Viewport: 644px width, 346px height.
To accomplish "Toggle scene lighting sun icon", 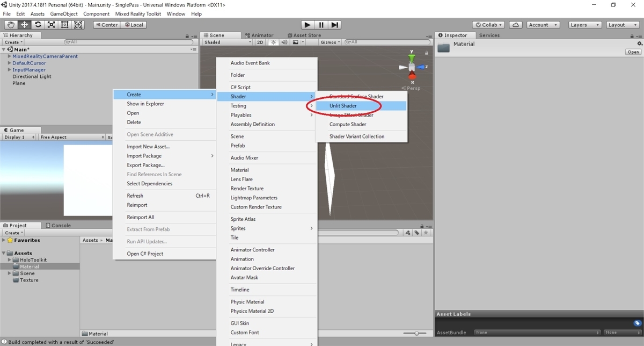I will (x=273, y=42).
